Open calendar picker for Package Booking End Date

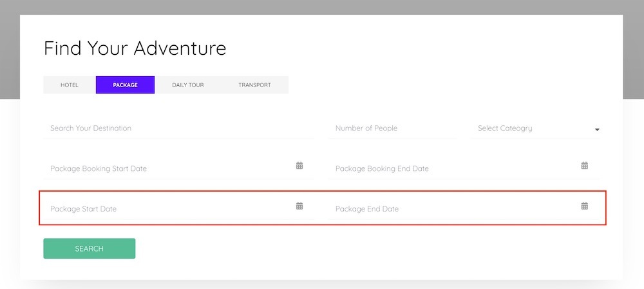[x=585, y=166]
